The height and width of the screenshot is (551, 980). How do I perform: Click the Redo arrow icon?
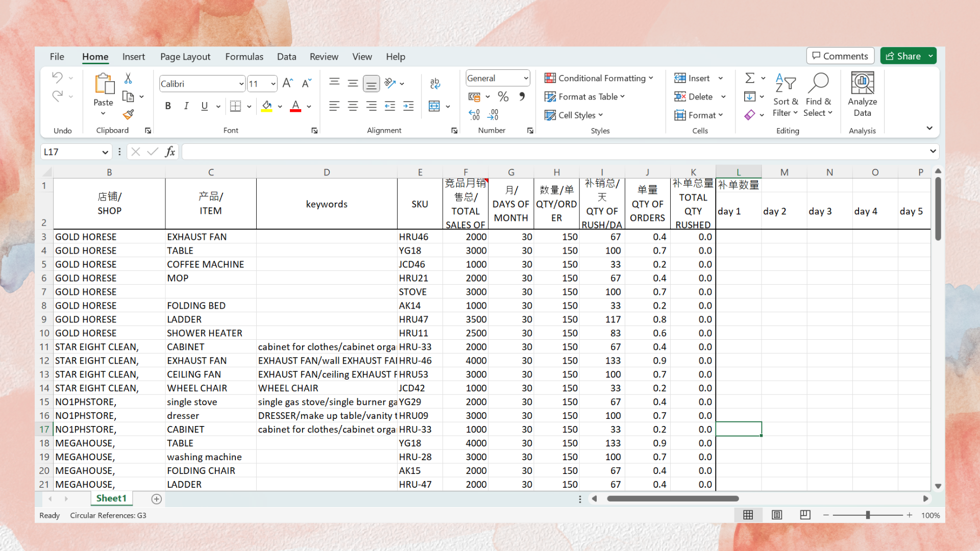click(x=57, y=96)
